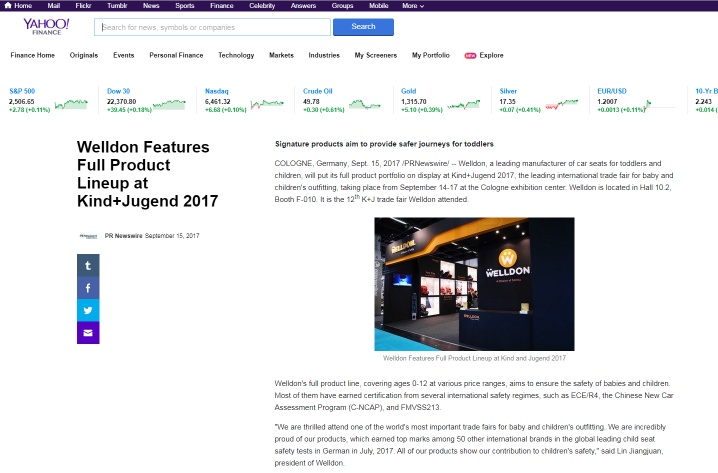Open the More dropdown in top bar
Image resolution: width=718 pixels, height=473 pixels.
413,5
